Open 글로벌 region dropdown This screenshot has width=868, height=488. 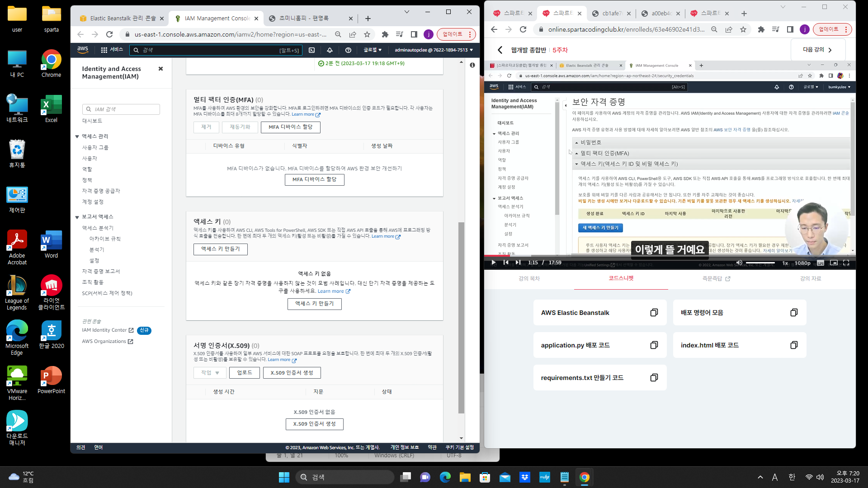(x=373, y=50)
